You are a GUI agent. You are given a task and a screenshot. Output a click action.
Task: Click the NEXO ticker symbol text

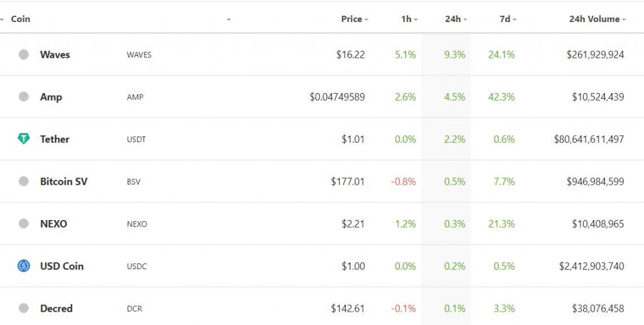tap(136, 224)
